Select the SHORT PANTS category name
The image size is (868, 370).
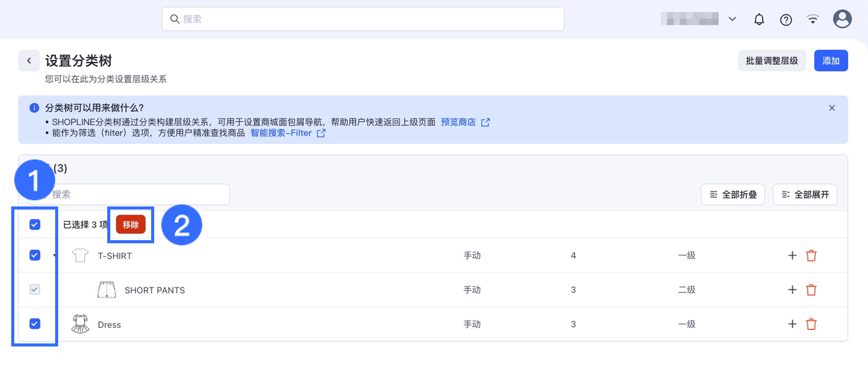click(x=155, y=290)
